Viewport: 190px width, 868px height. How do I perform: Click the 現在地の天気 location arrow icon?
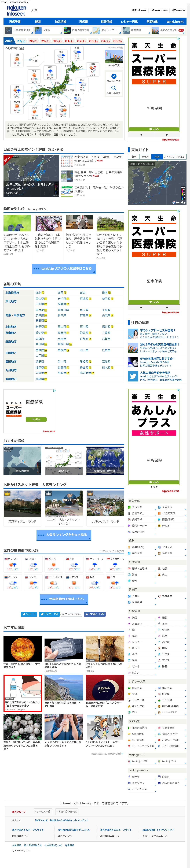point(114,76)
